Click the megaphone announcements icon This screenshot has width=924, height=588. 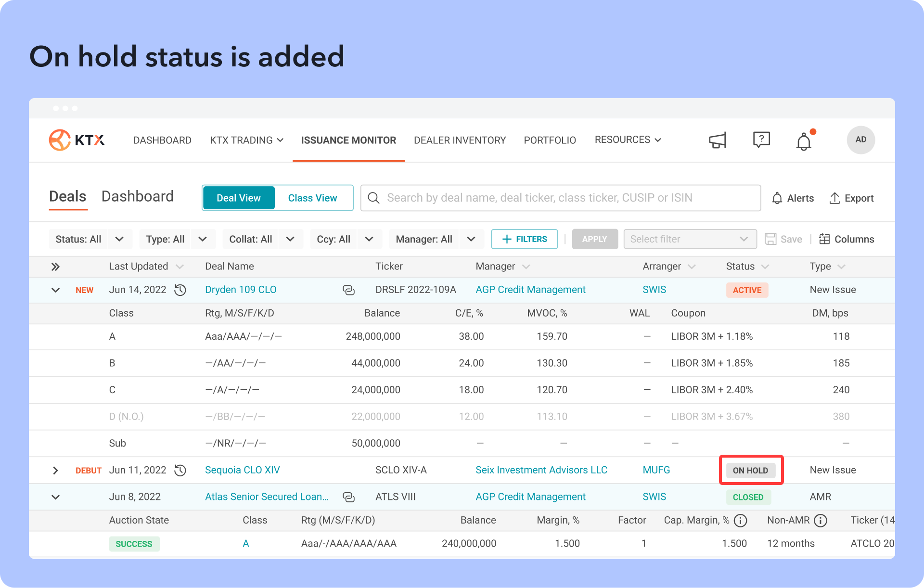click(717, 141)
